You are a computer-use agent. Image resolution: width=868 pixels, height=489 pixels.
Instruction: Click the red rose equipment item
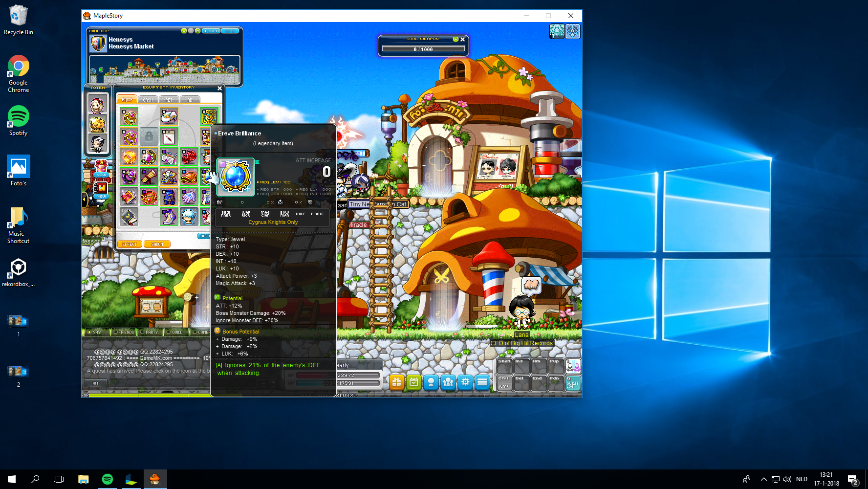189,157
